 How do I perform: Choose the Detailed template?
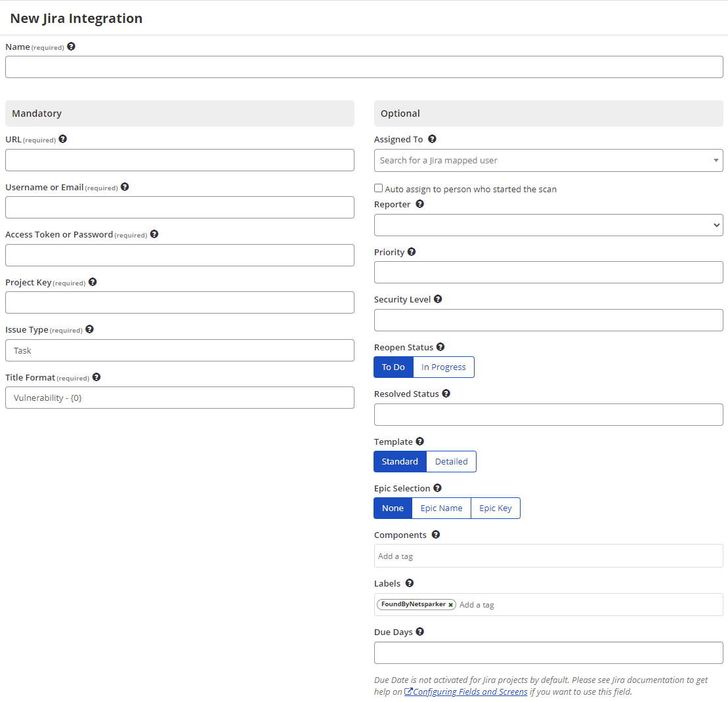point(451,462)
